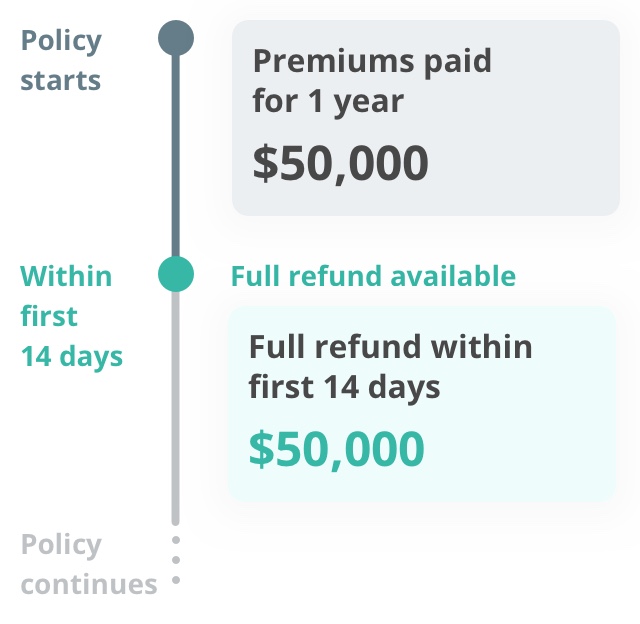Click the light grey timeline line segment
This screenshot has height=624, width=640.
click(176, 408)
